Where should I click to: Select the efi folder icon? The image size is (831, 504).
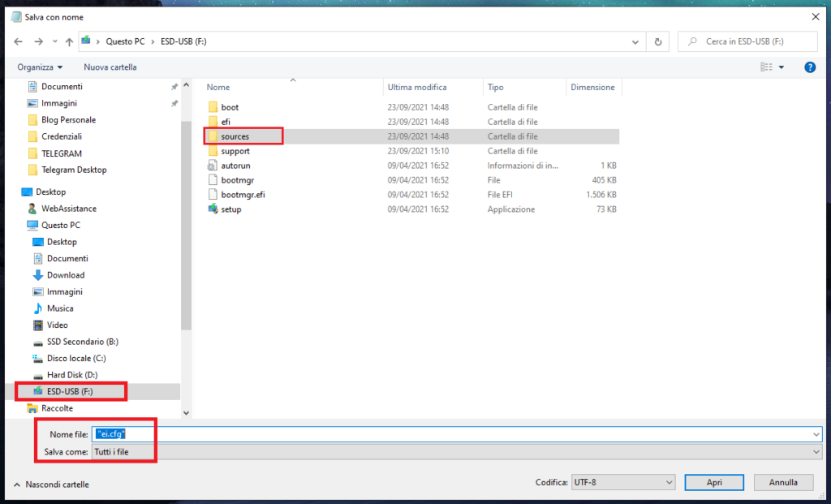[x=213, y=122]
